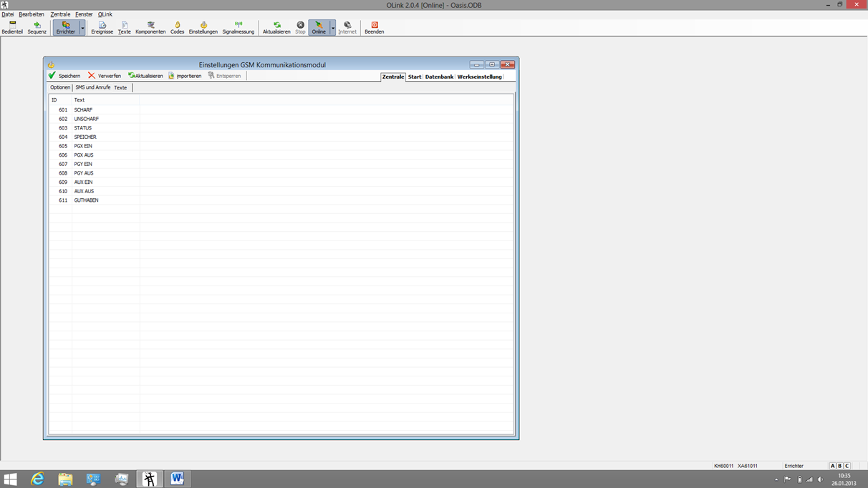Image resolution: width=868 pixels, height=488 pixels.
Task: Open the Zentrale menu
Action: coord(60,14)
